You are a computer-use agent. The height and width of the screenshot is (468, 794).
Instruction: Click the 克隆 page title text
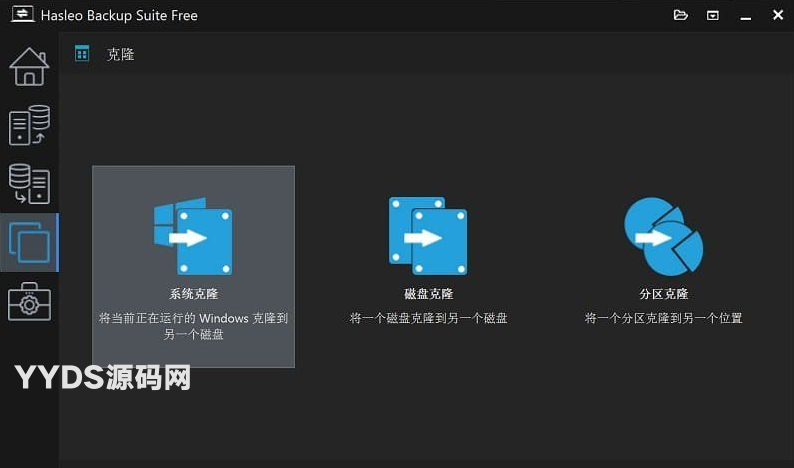tap(121, 54)
